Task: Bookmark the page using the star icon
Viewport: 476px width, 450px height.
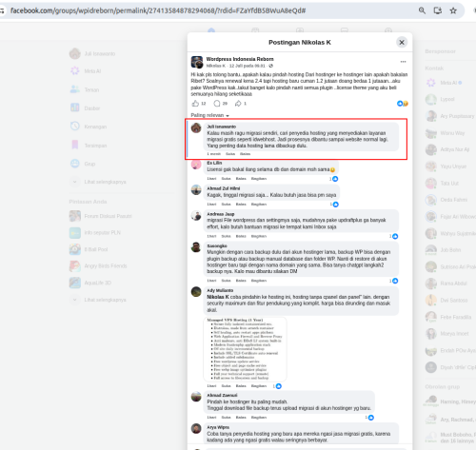Action: coord(453,10)
